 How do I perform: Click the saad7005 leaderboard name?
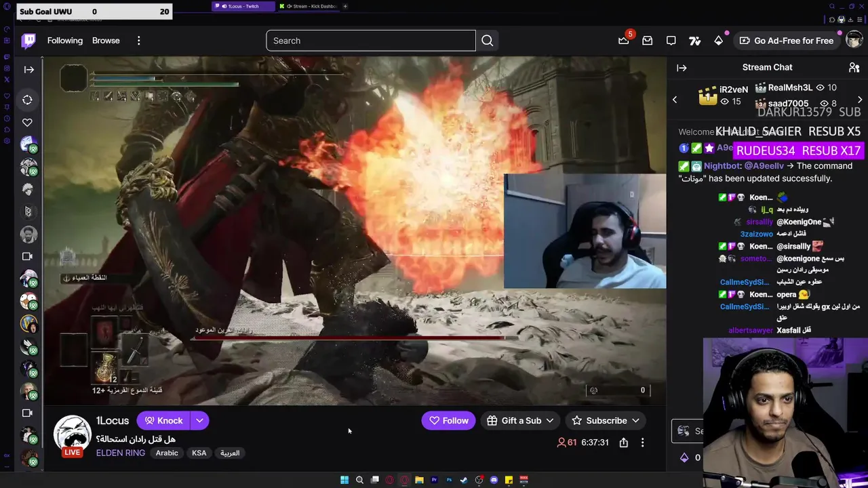click(x=788, y=104)
